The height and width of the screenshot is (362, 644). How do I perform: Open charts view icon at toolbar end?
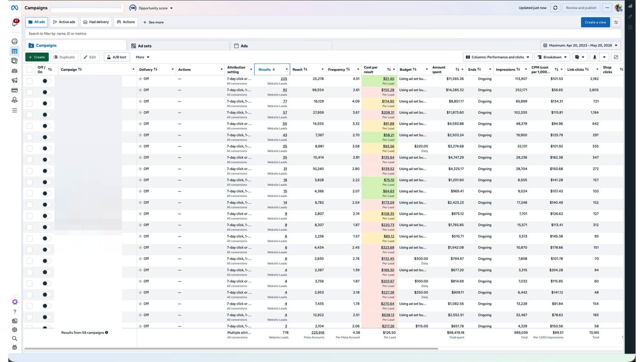616,57
